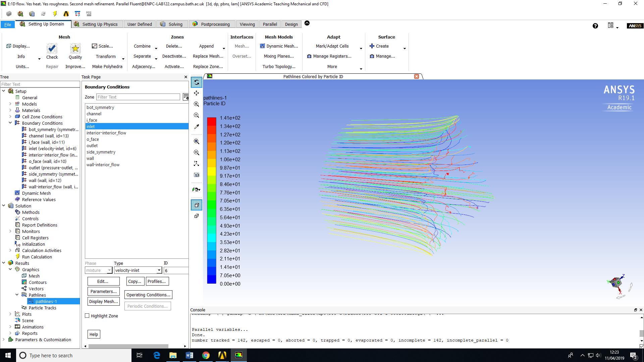Toggle perspective box view button
Image resolution: width=644 pixels, height=362 pixels.
click(197, 205)
